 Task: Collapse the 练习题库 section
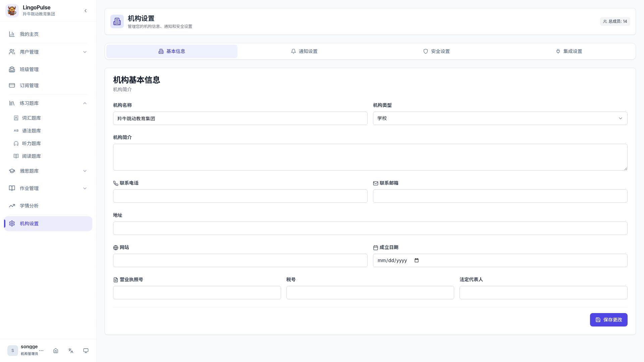(85, 103)
